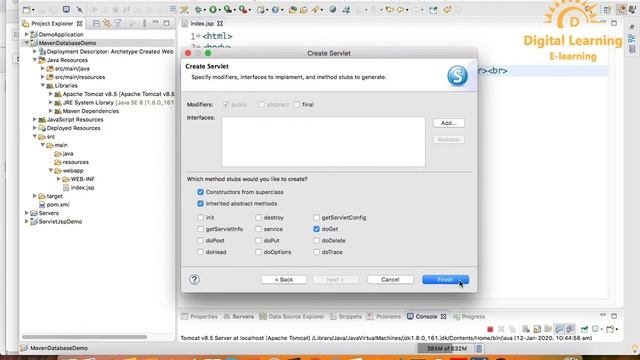Click the Open Task toolbar icon

303,10
